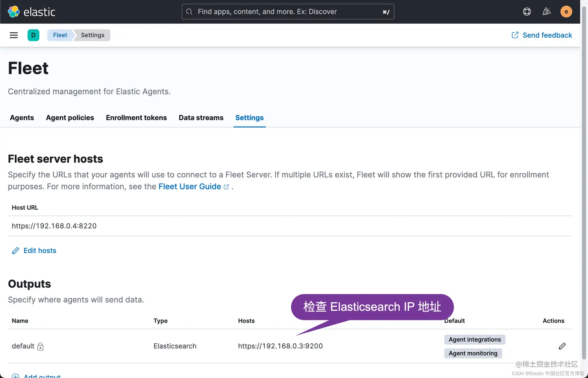
Task: Click the Fleet server hosts heading
Action: [56, 159]
